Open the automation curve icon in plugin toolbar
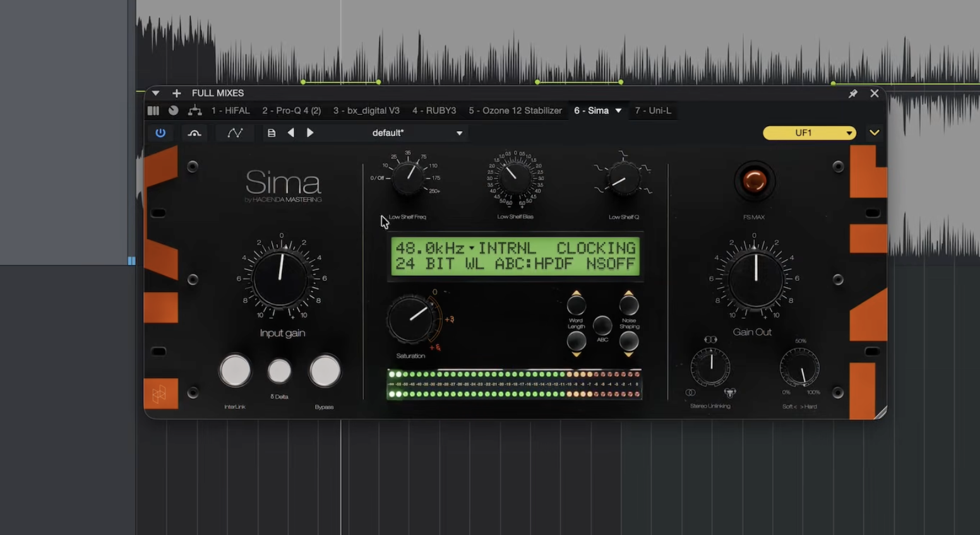 [235, 133]
